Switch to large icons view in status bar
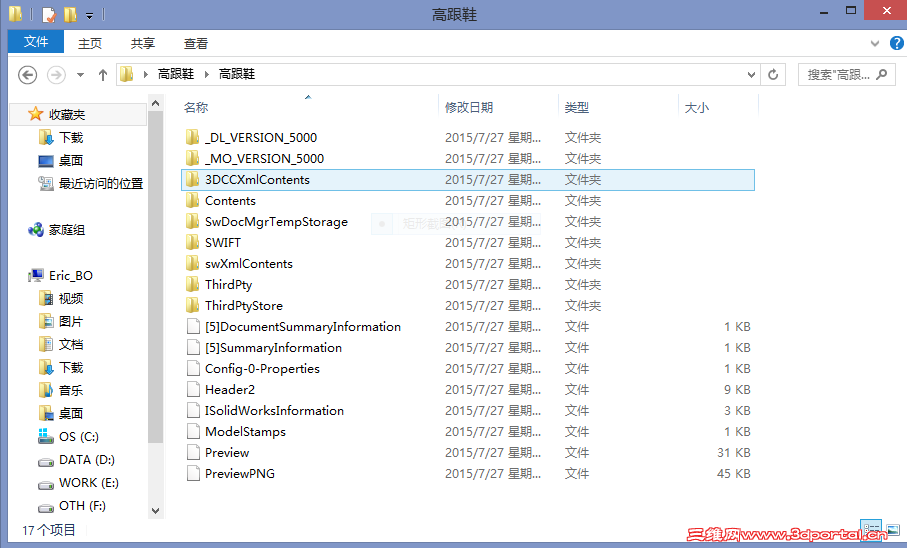The image size is (907, 548). pyautogui.click(x=893, y=529)
